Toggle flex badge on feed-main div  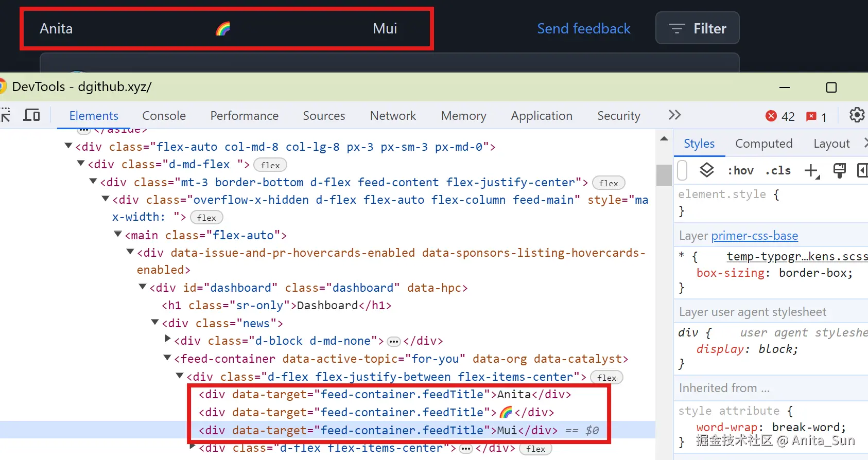(206, 218)
